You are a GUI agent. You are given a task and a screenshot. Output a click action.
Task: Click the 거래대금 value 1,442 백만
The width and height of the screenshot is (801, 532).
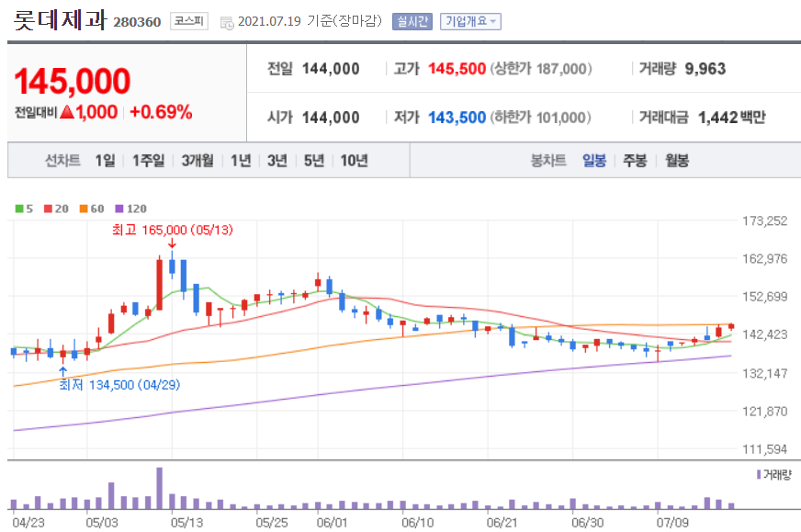pos(731,118)
